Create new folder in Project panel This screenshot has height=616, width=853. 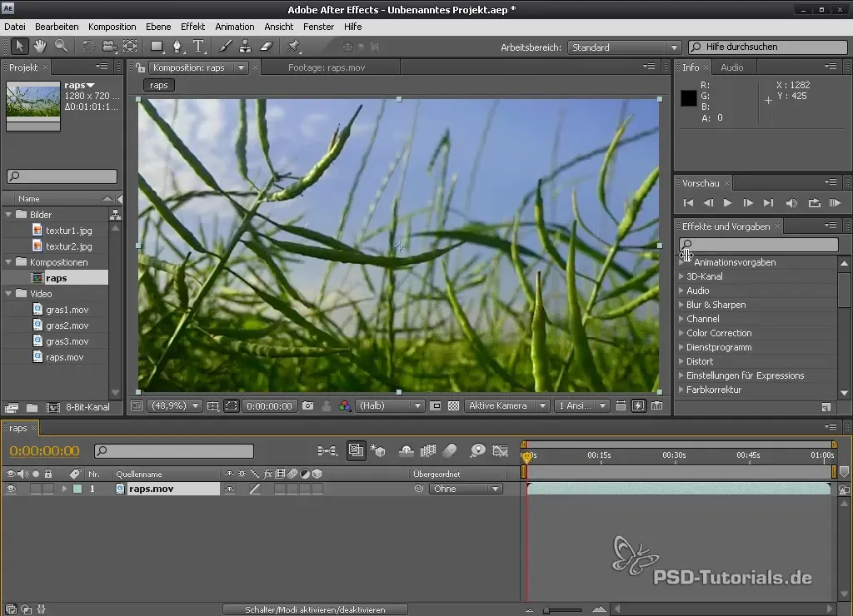32,407
